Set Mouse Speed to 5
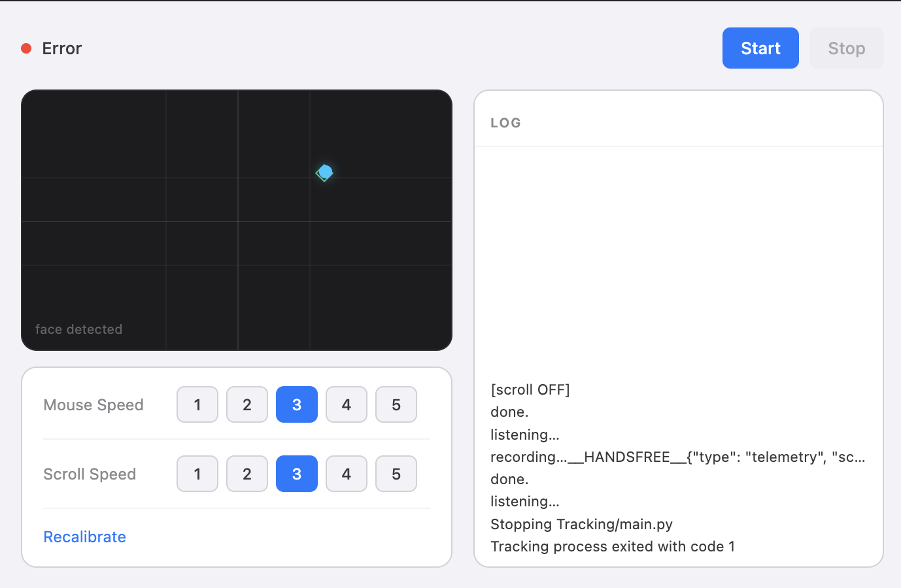Viewport: 901px width, 588px height. tap(396, 404)
